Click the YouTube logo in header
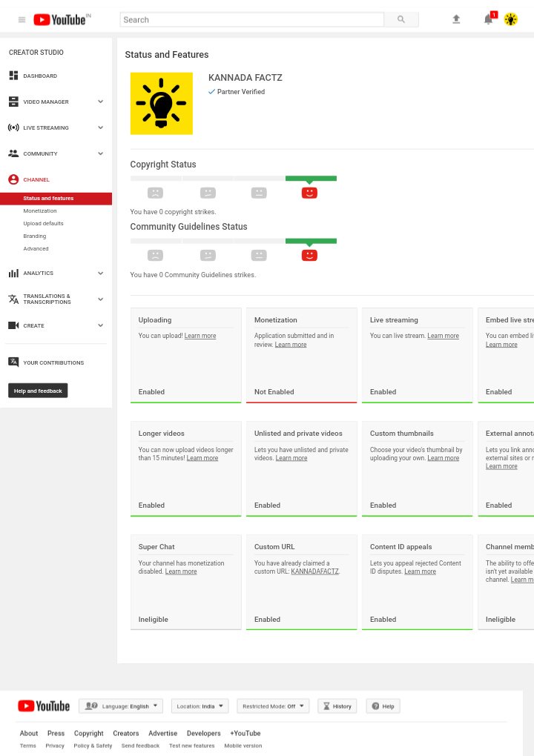 point(62,20)
